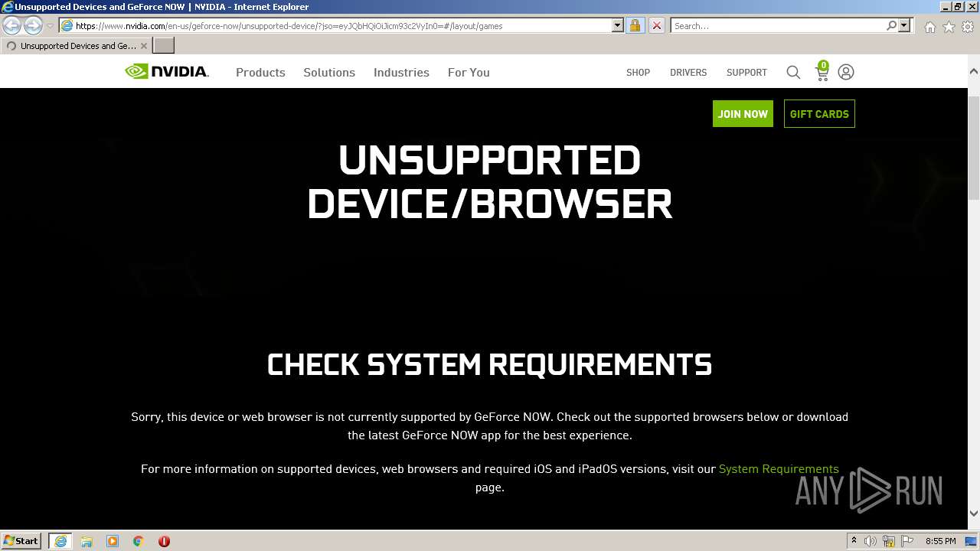Close the Unsupported Devices tab
The height and width of the screenshot is (551, 980).
pyautogui.click(x=143, y=46)
